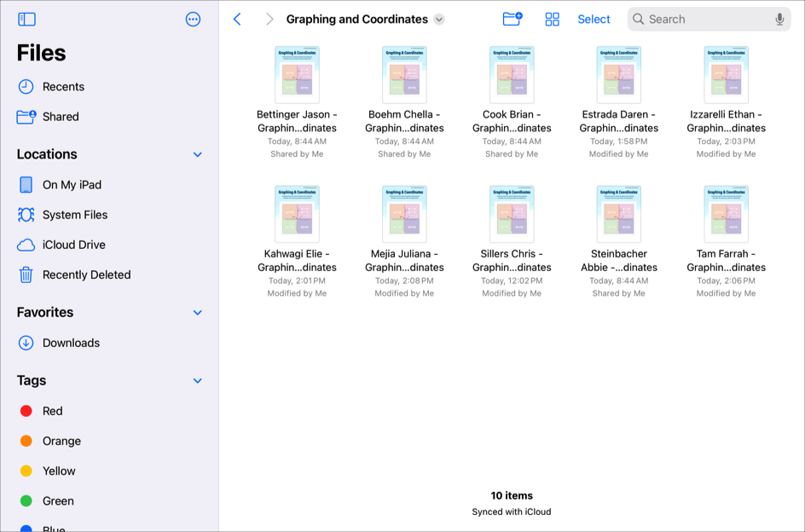Open Shared in the sidebar
The height and width of the screenshot is (532, 805).
(x=60, y=117)
